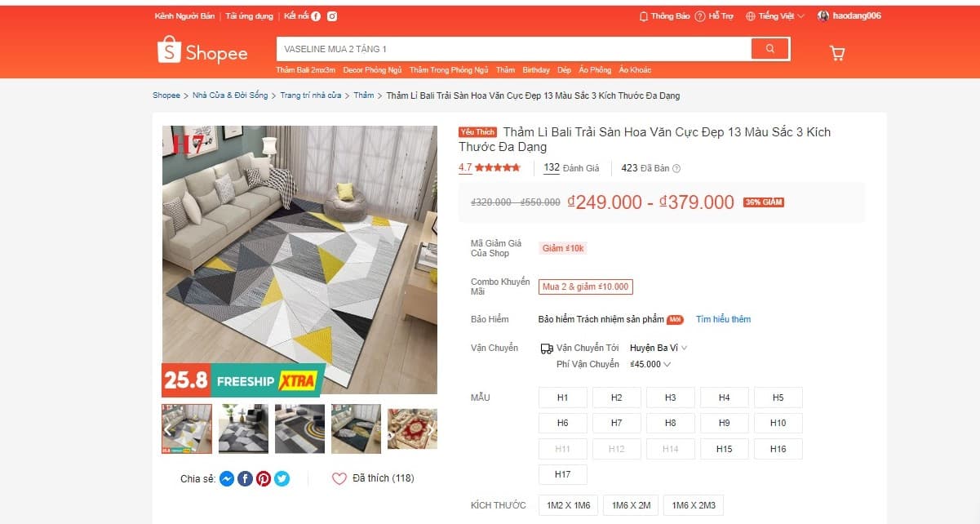The height and width of the screenshot is (524, 980).
Task: Open Shopee's Instagram page from header
Action: pyautogui.click(x=332, y=16)
